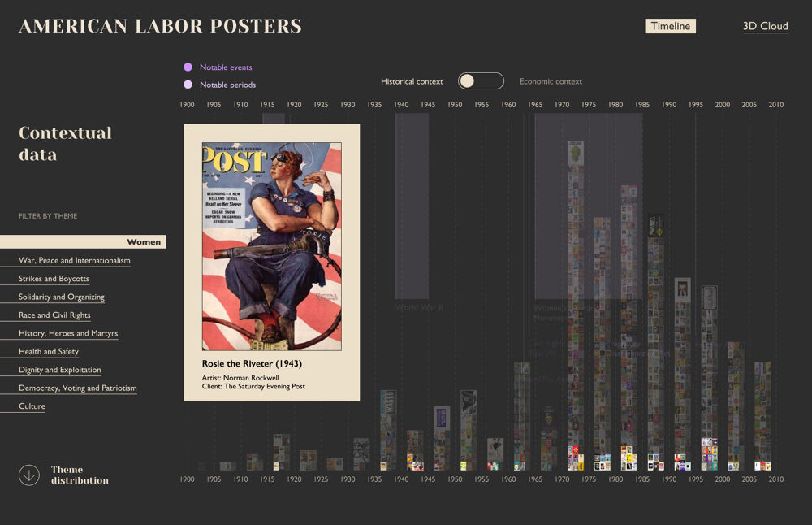Filter by Race and Civil Rights
This screenshot has width=812, height=525.
pos(54,315)
